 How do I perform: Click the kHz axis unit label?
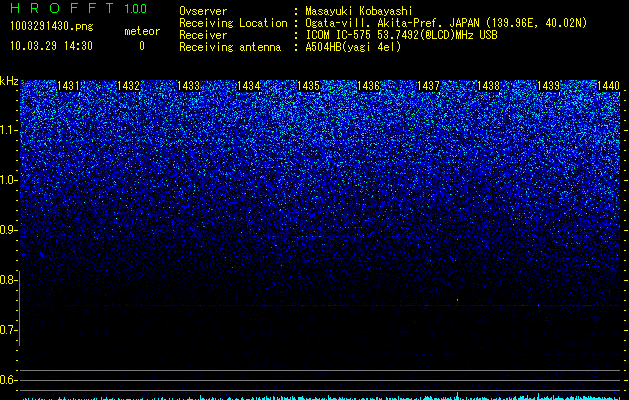pyautogui.click(x=9, y=81)
